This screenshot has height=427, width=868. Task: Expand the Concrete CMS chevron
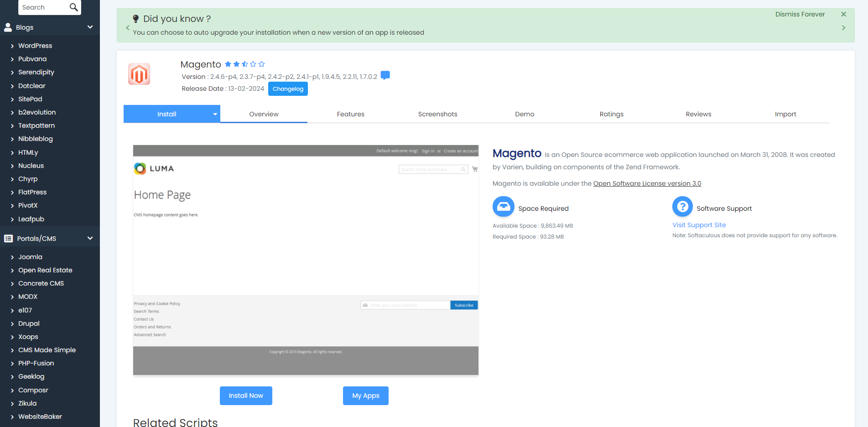click(12, 284)
